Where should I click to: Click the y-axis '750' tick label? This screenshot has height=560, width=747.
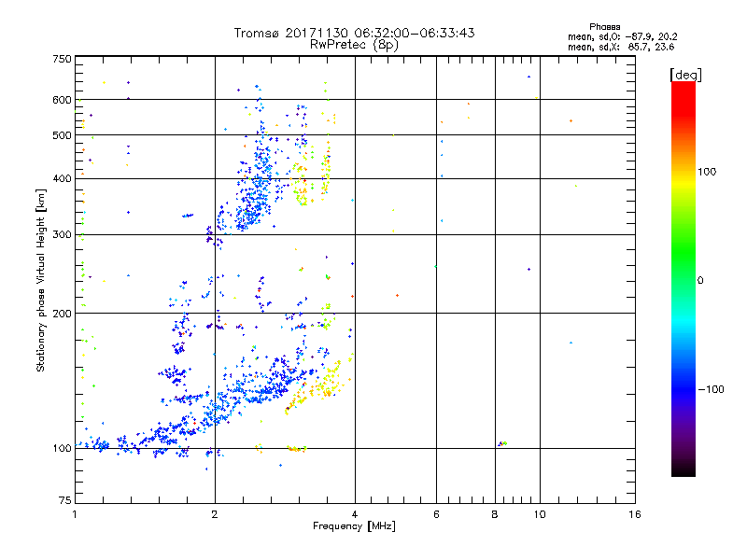coord(62,59)
